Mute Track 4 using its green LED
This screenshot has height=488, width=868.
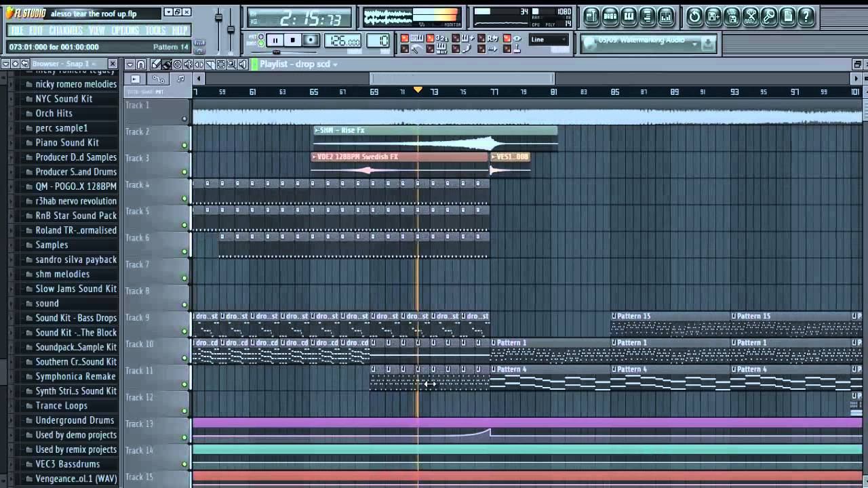184,199
